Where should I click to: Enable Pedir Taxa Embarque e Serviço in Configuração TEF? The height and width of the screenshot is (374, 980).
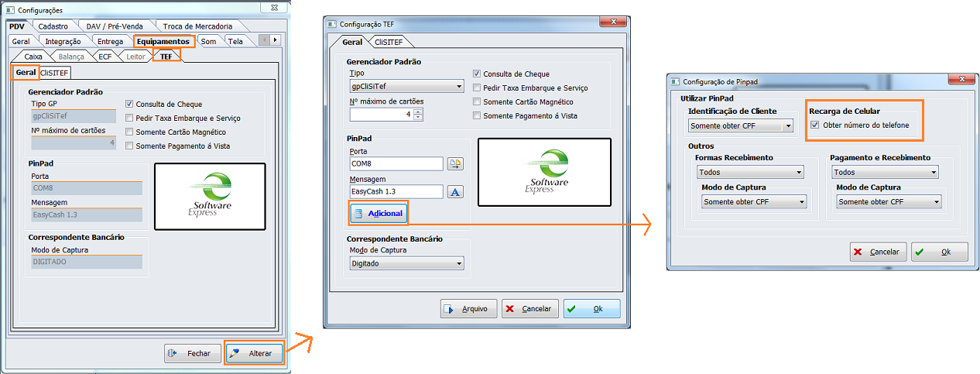point(478,88)
